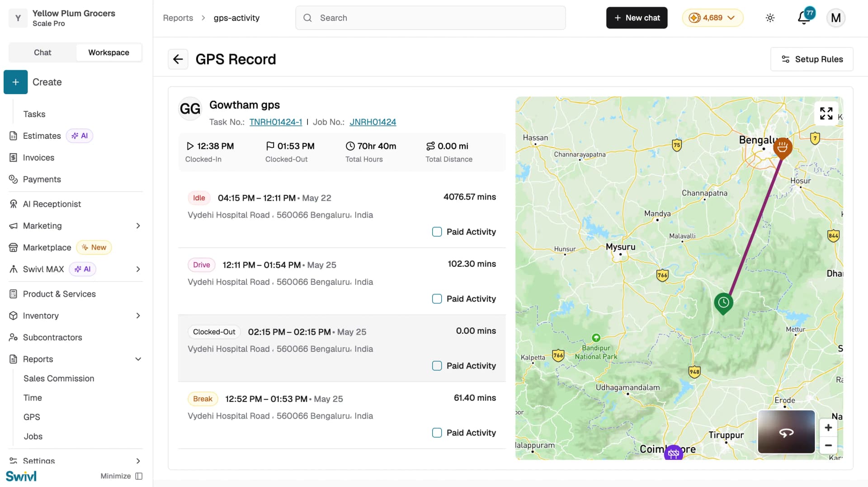The image size is (868, 487).
Task: Click the Marketplace storefront icon
Action: click(x=14, y=247)
